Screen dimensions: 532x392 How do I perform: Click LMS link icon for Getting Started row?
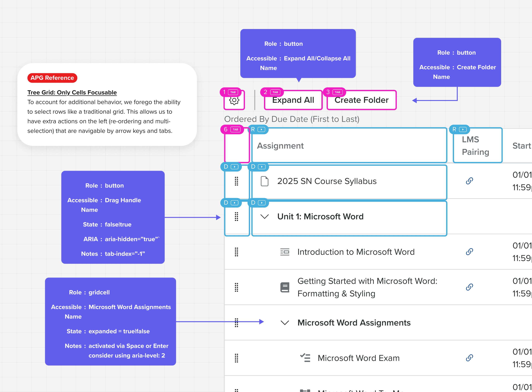pos(469,287)
